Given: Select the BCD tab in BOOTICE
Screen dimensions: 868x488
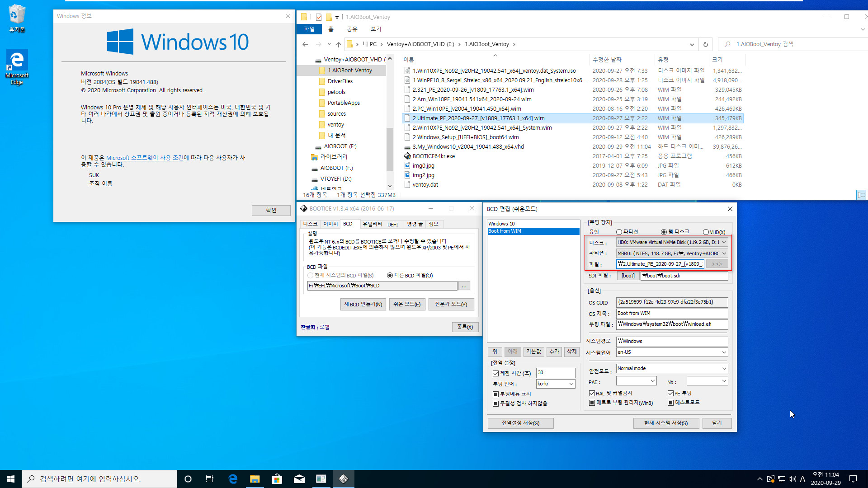Looking at the screenshot, I should 348,224.
